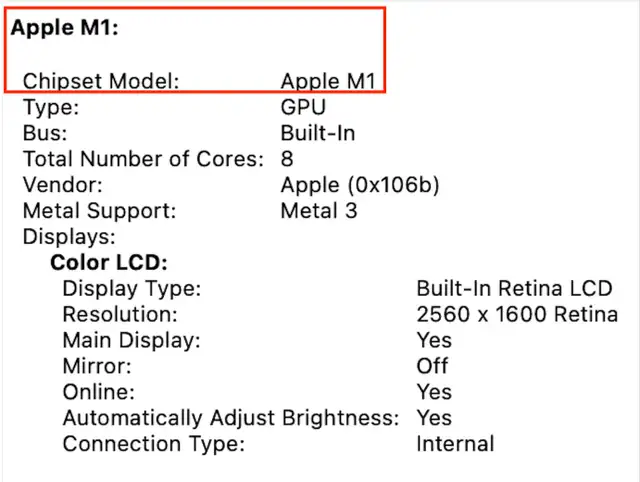Select the Apple M1 heading
This screenshot has height=482, width=640.
[x=64, y=29]
